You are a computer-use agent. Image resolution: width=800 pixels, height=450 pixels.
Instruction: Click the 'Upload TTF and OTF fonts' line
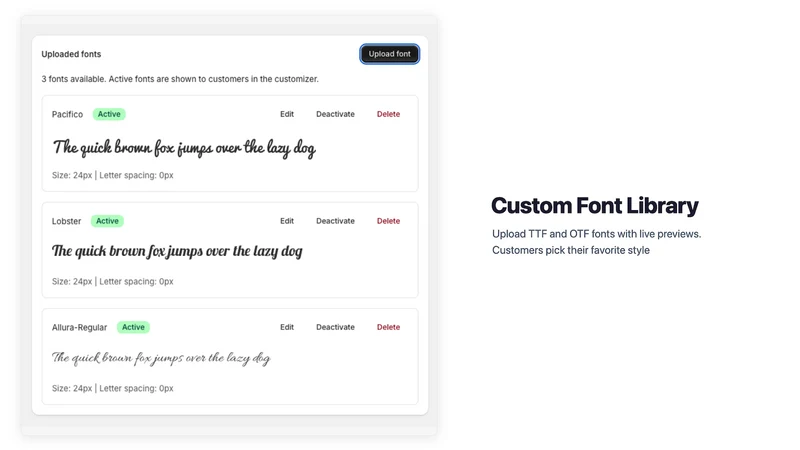596,234
